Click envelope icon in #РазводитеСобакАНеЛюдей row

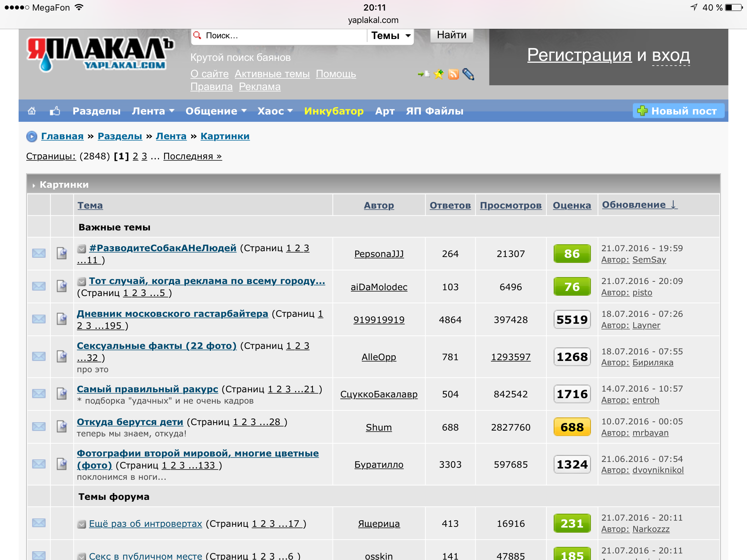click(x=39, y=253)
